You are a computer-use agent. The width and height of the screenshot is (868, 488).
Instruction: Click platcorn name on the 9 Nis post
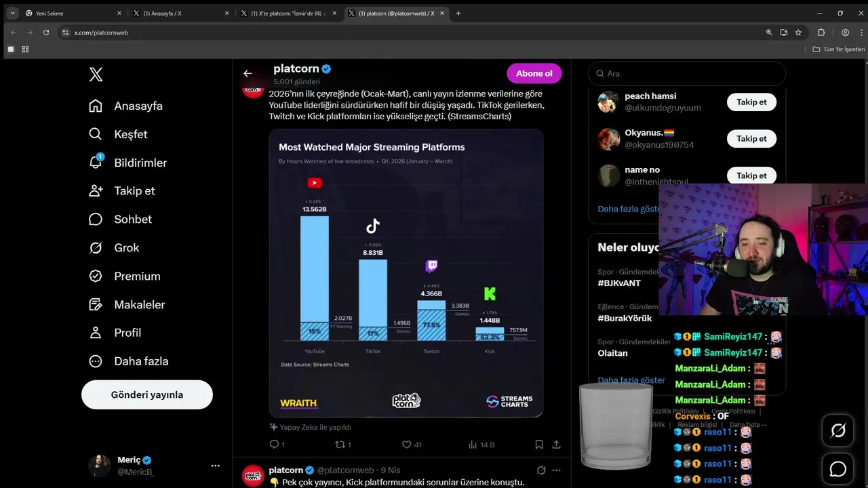285,470
